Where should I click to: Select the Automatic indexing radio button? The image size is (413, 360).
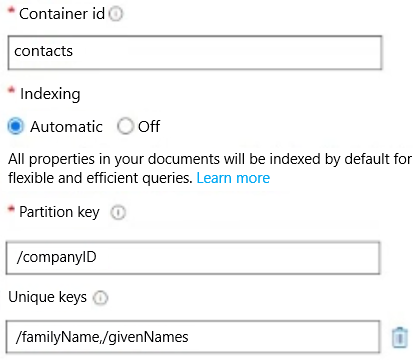pyautogui.click(x=16, y=127)
